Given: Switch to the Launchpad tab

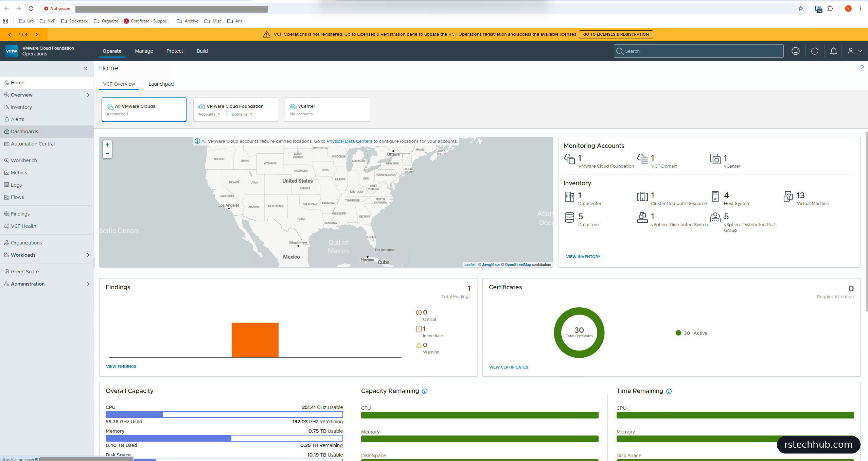Looking at the screenshot, I should (161, 84).
